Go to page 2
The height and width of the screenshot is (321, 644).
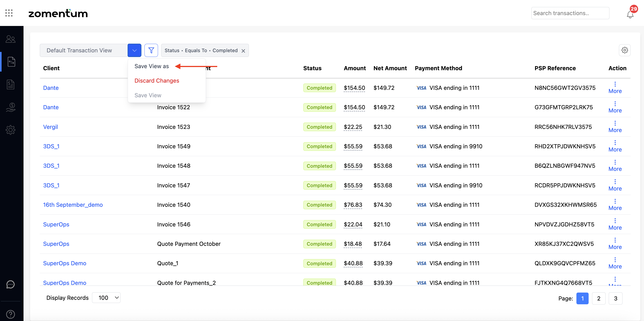599,298
